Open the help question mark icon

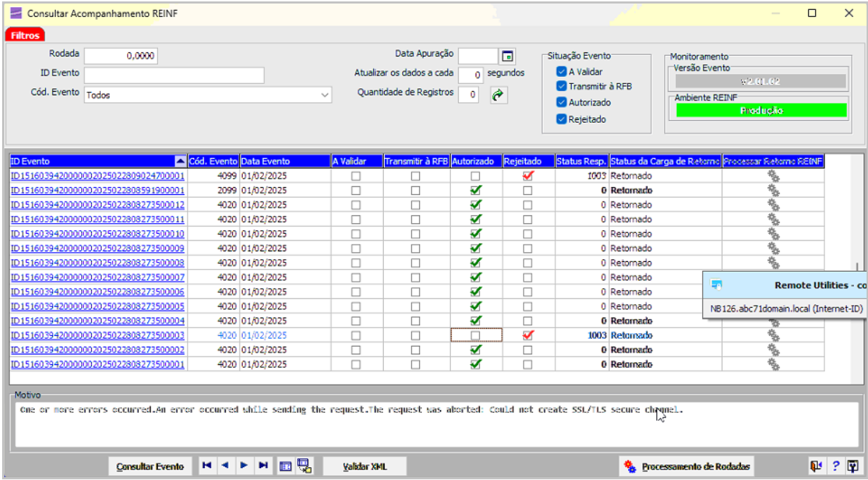(x=836, y=466)
